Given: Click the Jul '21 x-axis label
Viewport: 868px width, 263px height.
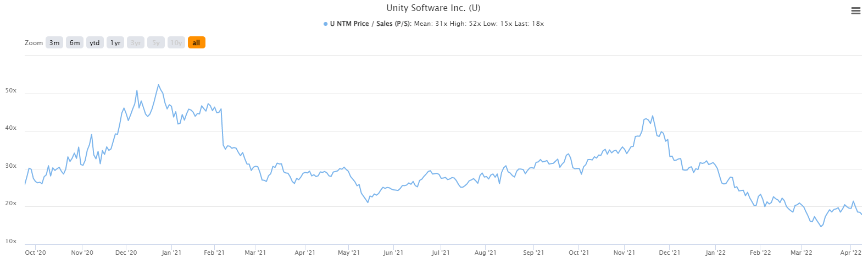Looking at the screenshot, I should tap(441, 253).
